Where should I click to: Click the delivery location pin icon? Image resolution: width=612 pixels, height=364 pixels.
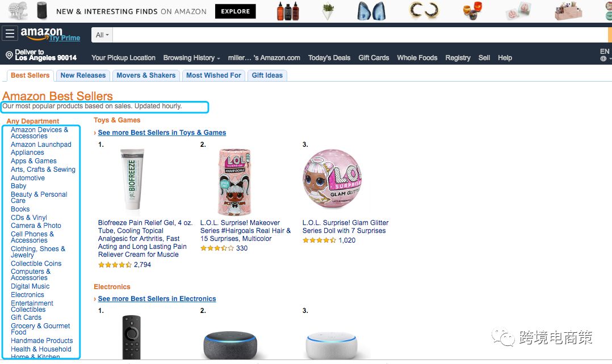9,55
